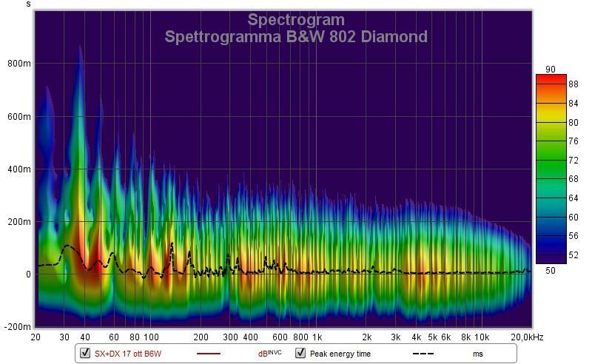Click the SX+DX 17 ott B6W legend label
This screenshot has height=364, width=592.
[128, 354]
